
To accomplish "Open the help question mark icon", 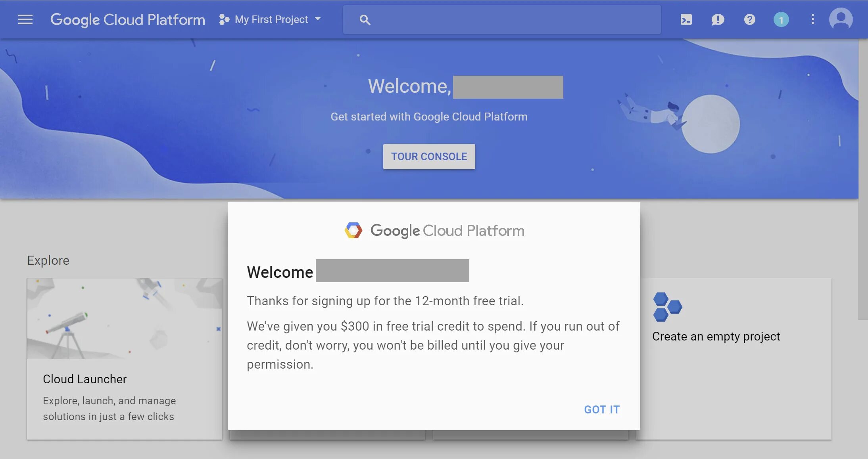I will [749, 19].
